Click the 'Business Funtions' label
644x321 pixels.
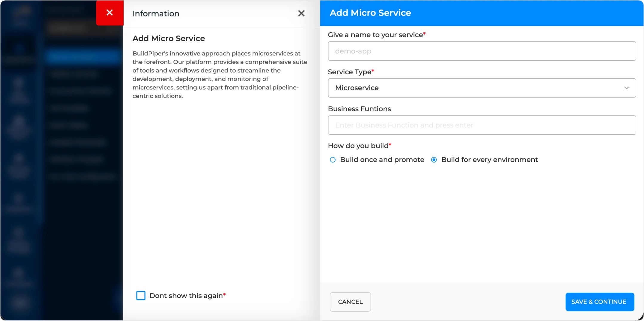pyautogui.click(x=359, y=109)
